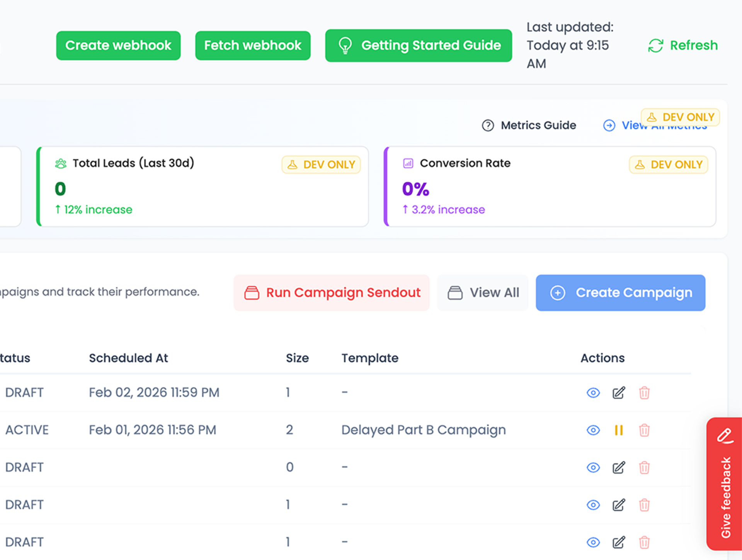Image resolution: width=742 pixels, height=560 pixels.
Task: Sort by Scheduled At column header
Action: [128, 358]
